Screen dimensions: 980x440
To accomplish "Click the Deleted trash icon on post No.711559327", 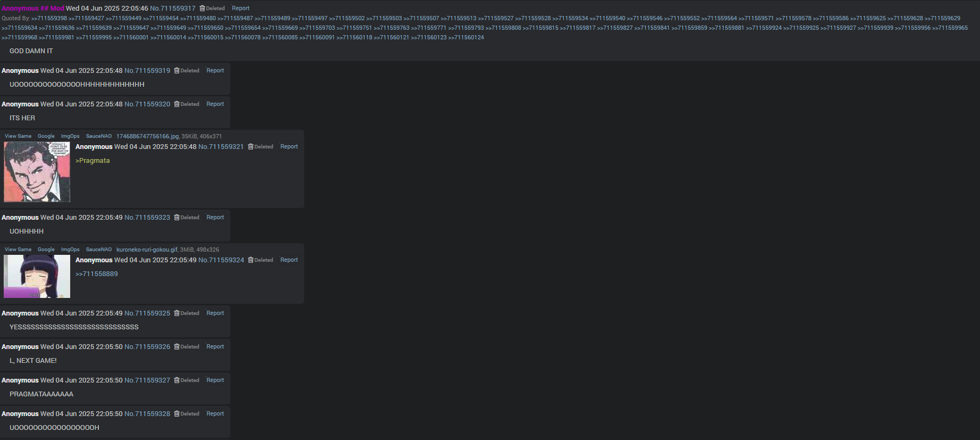I will tap(177, 380).
